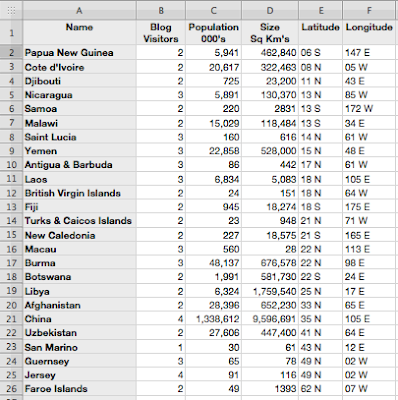Click Faroe Islands' latitude 62 N
Viewport: 398px width, 400px height.
coord(320,389)
